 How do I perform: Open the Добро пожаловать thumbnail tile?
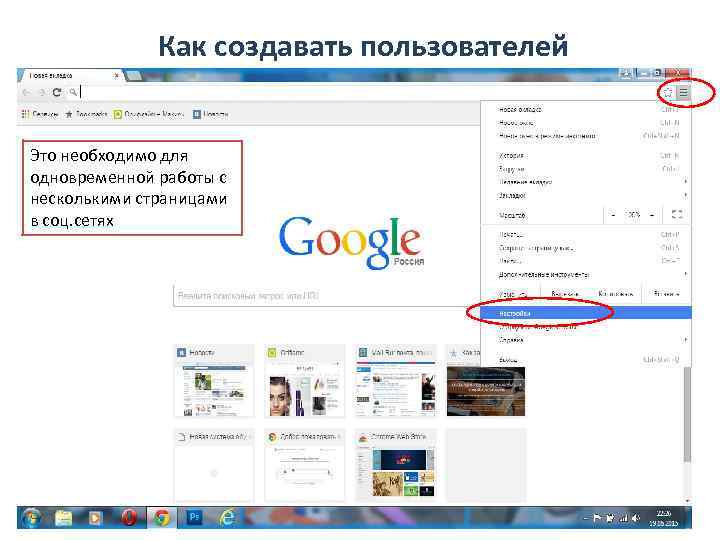pyautogui.click(x=304, y=466)
